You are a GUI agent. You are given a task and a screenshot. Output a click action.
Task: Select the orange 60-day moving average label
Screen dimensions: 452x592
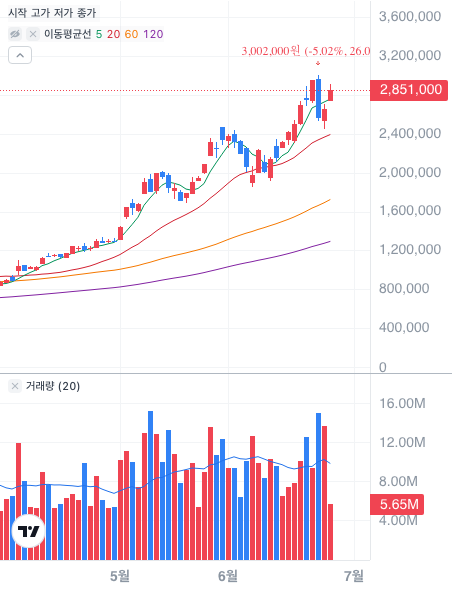131,34
